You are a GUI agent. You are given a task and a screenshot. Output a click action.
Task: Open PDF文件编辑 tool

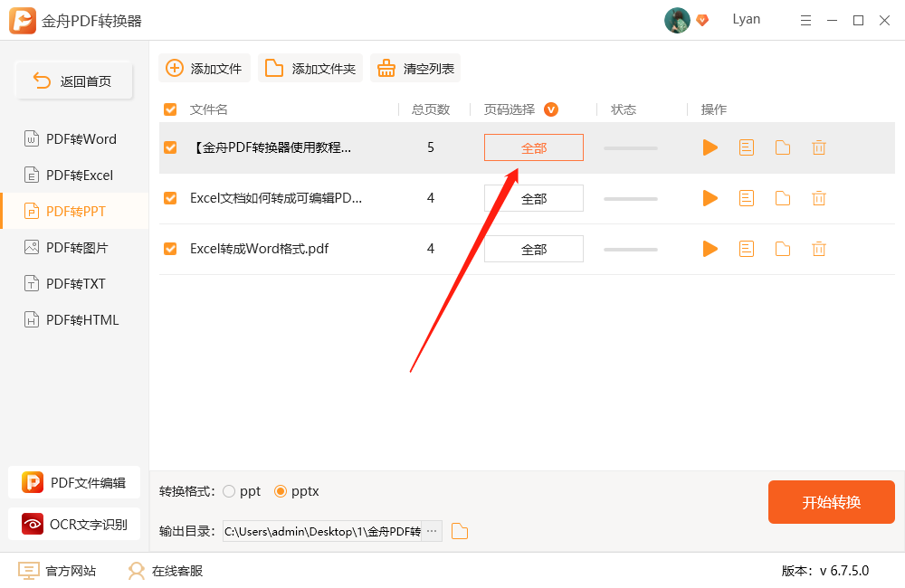(74, 482)
